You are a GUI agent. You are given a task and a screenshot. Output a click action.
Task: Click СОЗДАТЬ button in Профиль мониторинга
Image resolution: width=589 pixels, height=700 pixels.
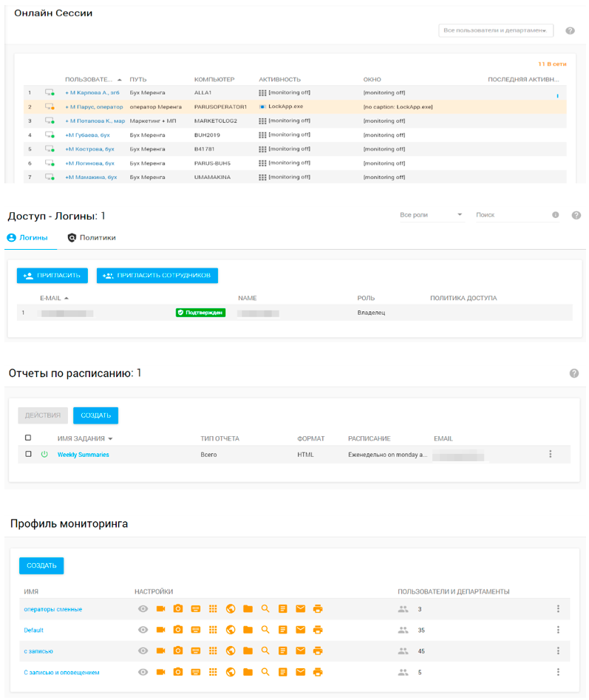41,565
